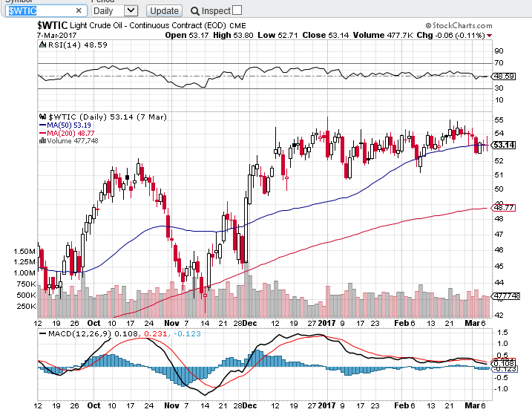Click the Mar label on price chart axis
The image size is (532, 418).
click(x=473, y=323)
